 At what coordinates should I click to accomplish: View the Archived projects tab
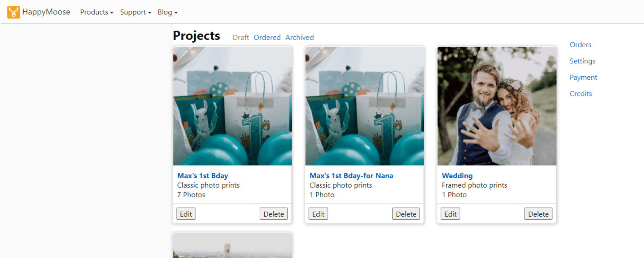[x=300, y=37]
